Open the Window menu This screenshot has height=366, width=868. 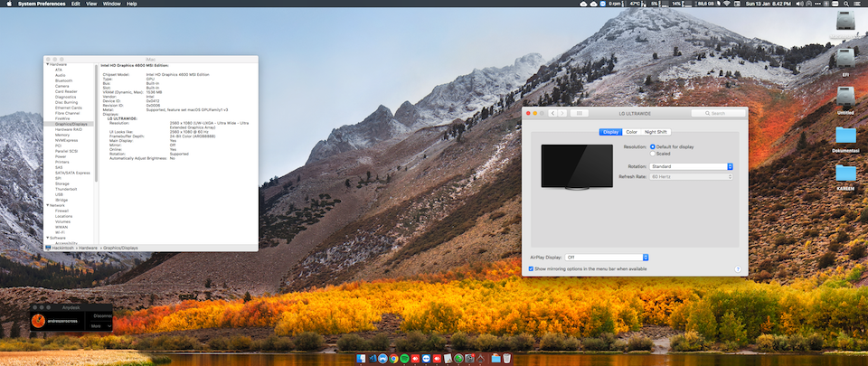coord(112,4)
